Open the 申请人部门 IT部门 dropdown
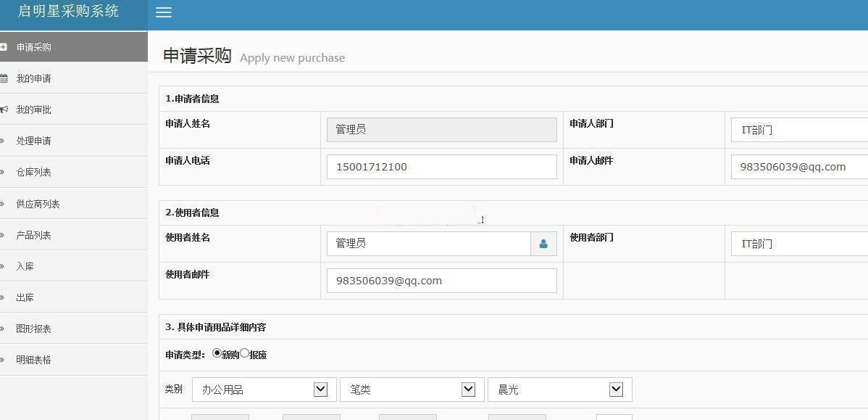The width and height of the screenshot is (868, 420). (798, 130)
